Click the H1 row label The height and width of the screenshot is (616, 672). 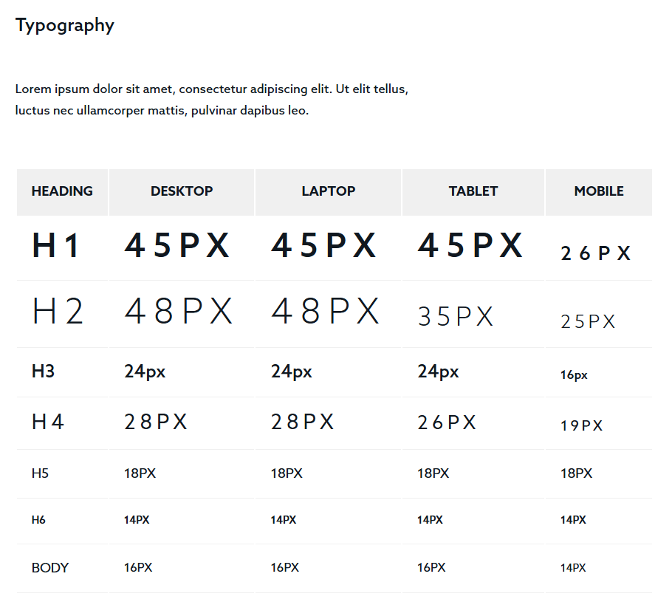[55, 245]
